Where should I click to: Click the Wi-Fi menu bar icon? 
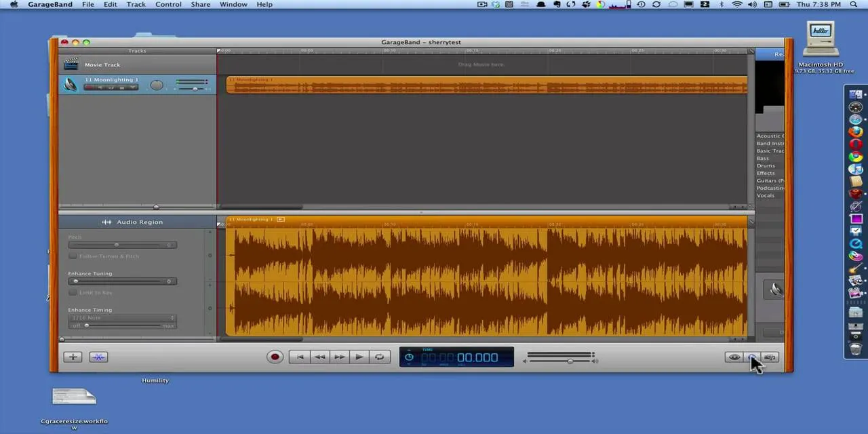[x=737, y=4]
